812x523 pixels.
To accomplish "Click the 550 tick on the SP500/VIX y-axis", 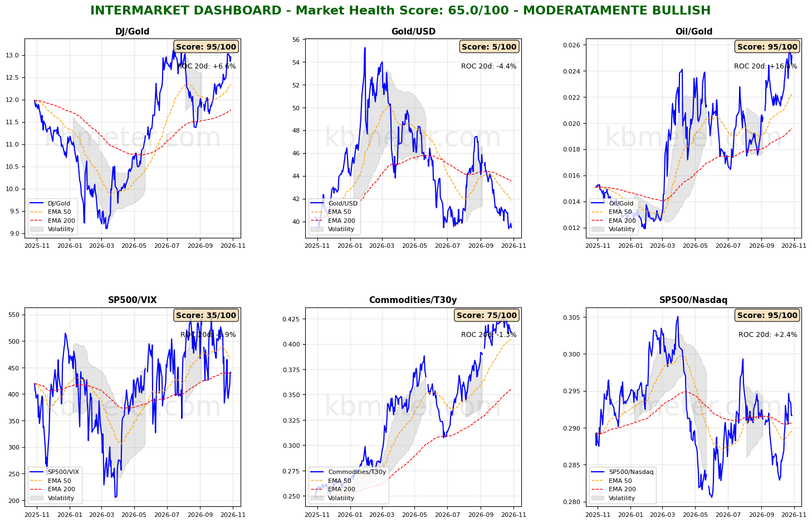I will pyautogui.click(x=14, y=315).
